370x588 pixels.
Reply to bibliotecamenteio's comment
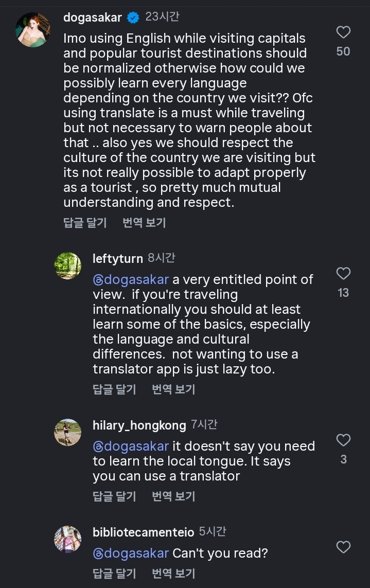[x=114, y=573]
